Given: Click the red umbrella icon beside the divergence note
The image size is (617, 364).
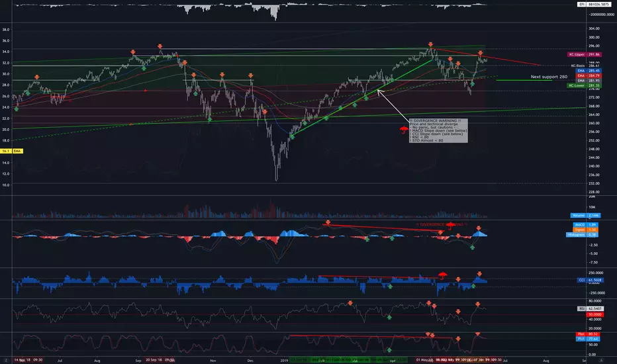Looking at the screenshot, I should click(x=404, y=130).
